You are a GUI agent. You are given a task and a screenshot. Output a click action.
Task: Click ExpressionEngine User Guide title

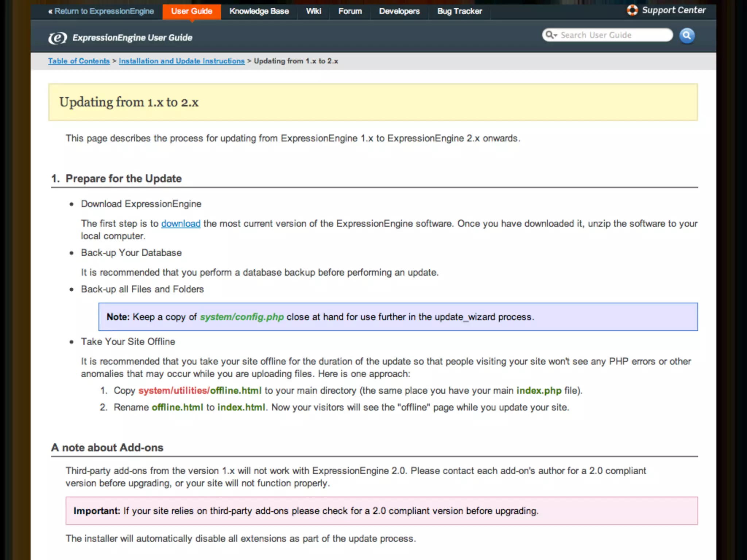132,38
